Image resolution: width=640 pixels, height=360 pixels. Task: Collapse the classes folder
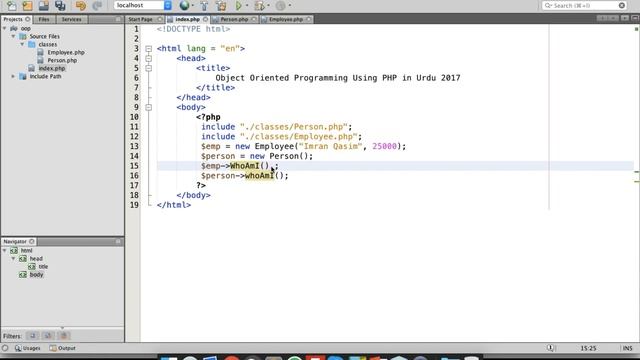22,44
